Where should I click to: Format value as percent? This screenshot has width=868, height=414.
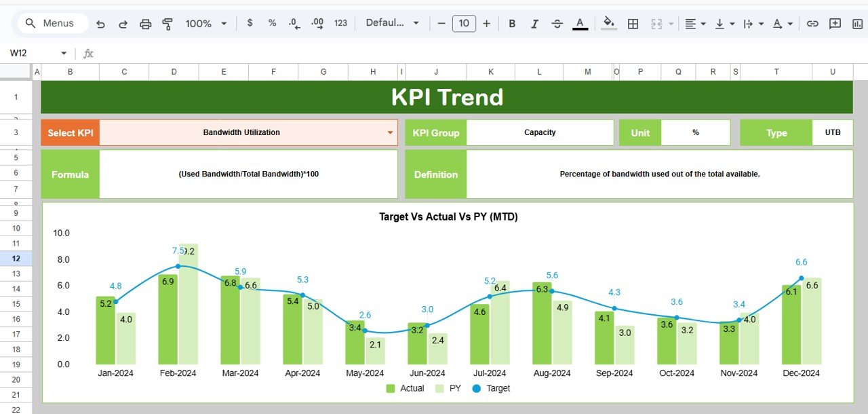point(272,22)
